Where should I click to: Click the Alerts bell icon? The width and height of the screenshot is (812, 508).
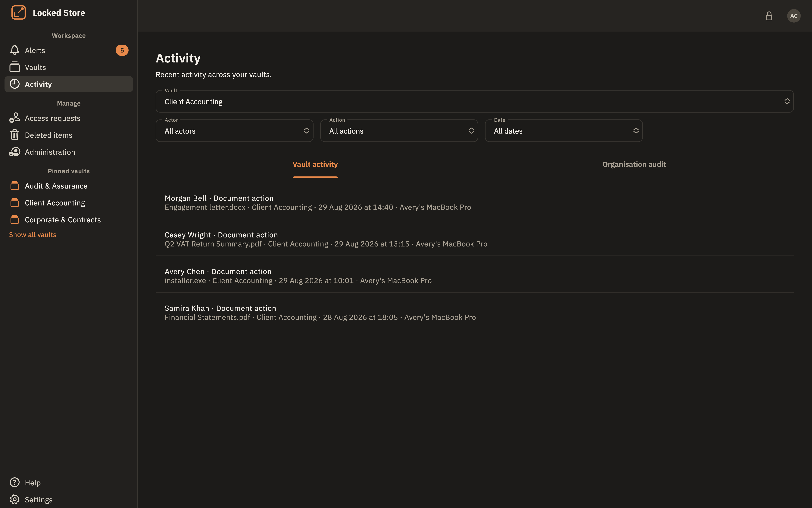coord(14,50)
